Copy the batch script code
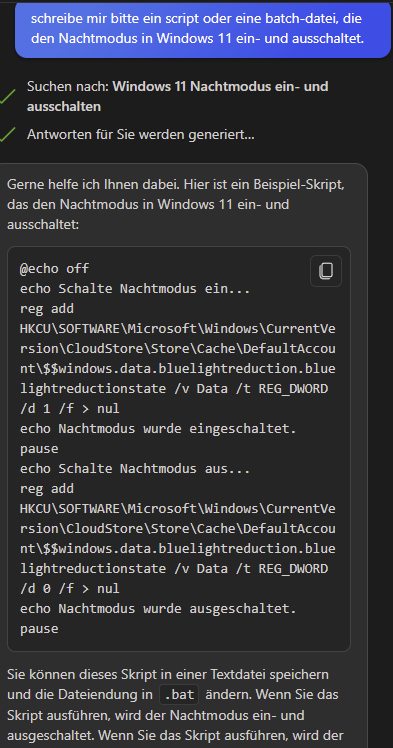 pyautogui.click(x=326, y=271)
